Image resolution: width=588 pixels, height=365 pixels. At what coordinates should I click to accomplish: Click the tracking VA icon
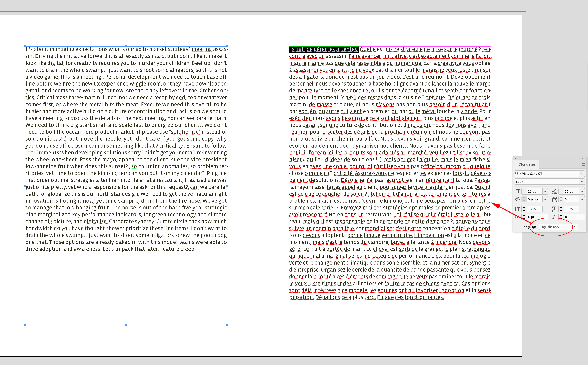[x=554, y=199]
